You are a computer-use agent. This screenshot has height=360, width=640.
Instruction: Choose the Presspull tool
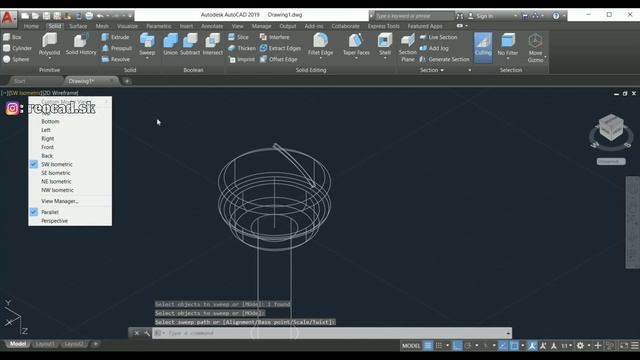117,48
